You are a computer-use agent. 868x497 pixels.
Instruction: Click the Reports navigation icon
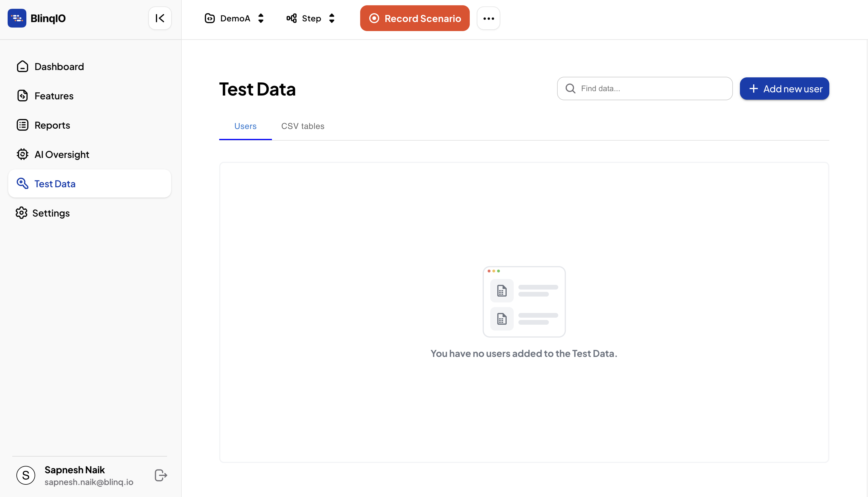[23, 125]
